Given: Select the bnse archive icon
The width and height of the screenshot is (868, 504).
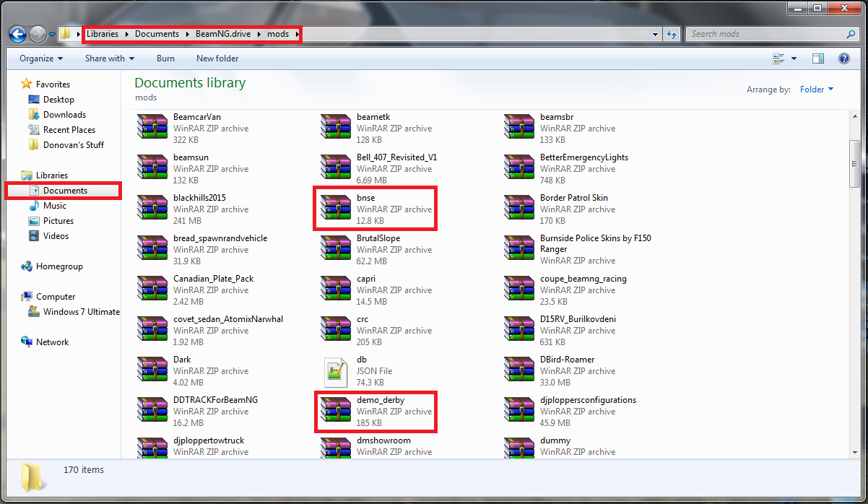Looking at the screenshot, I should (336, 207).
